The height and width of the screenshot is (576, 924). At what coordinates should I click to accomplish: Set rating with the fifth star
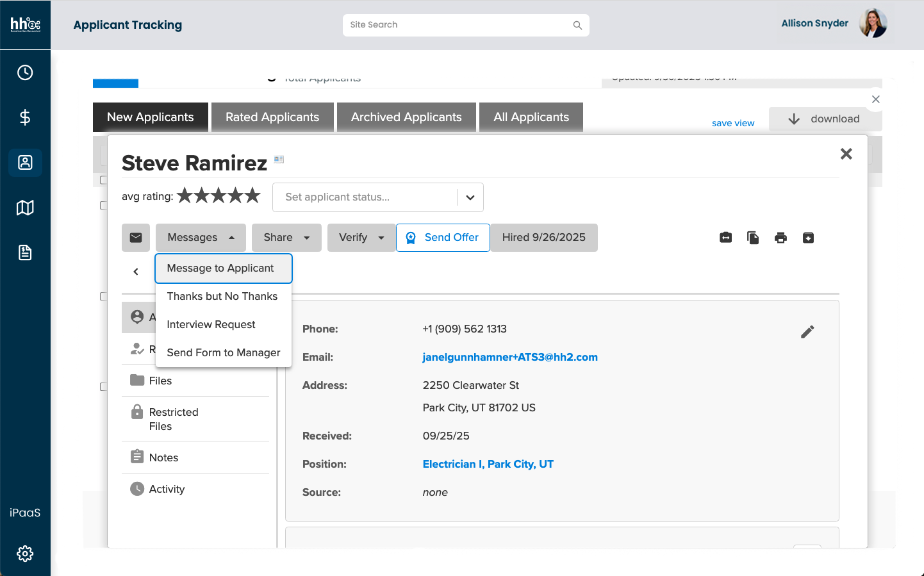pos(252,195)
